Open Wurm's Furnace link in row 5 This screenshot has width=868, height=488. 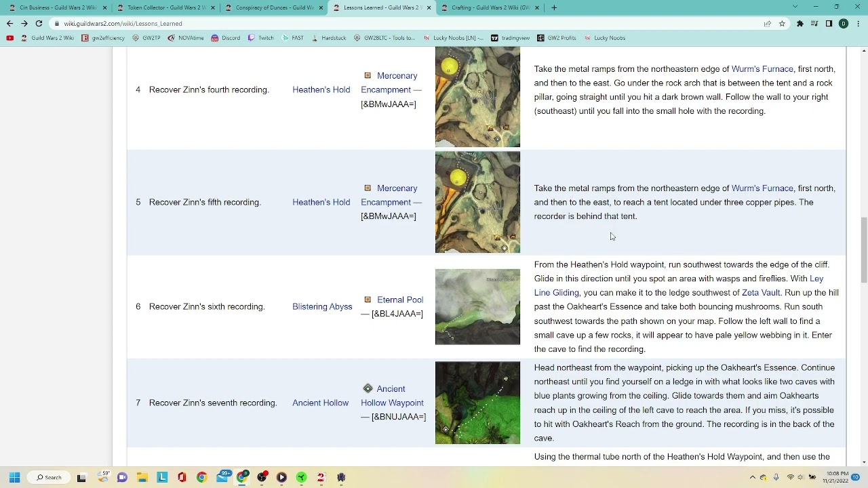(x=762, y=188)
